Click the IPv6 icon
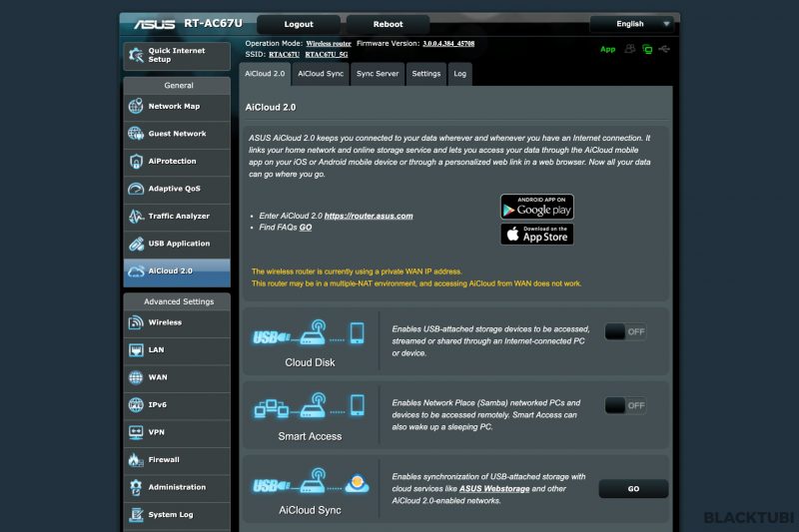 point(136,404)
